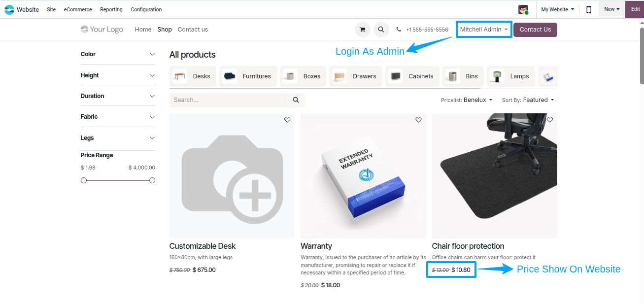Click the Cabinets category icon
This screenshot has height=304, width=644.
point(396,76)
